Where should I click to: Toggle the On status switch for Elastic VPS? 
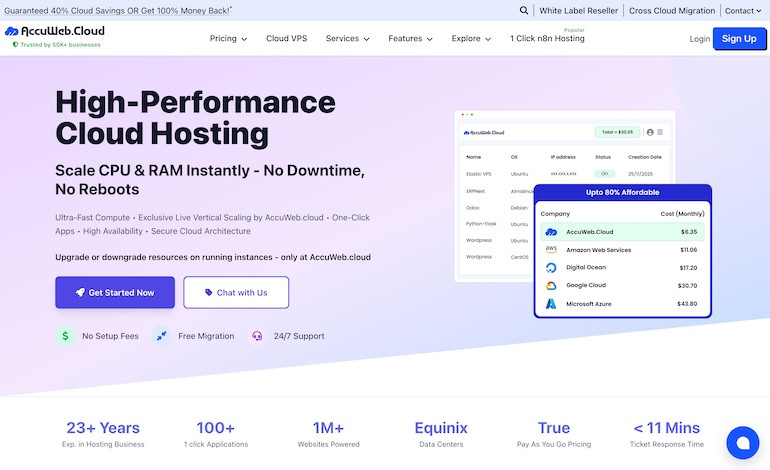[x=605, y=174]
